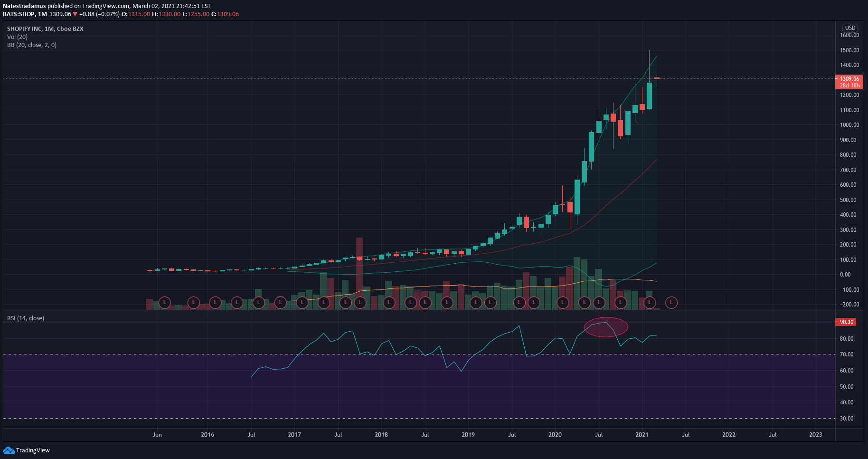Image resolution: width=868 pixels, height=459 pixels.
Task: Click the tall red volume bar near mid-2017
Action: click(x=359, y=274)
